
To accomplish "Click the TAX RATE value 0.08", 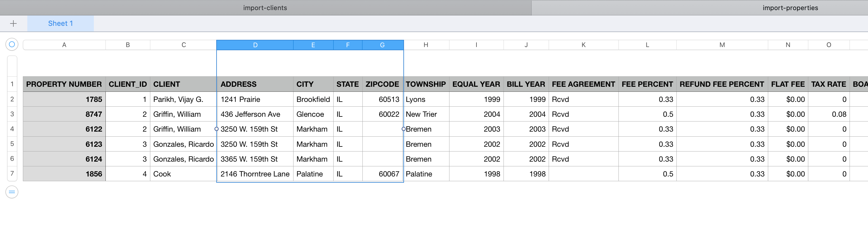I will 828,114.
